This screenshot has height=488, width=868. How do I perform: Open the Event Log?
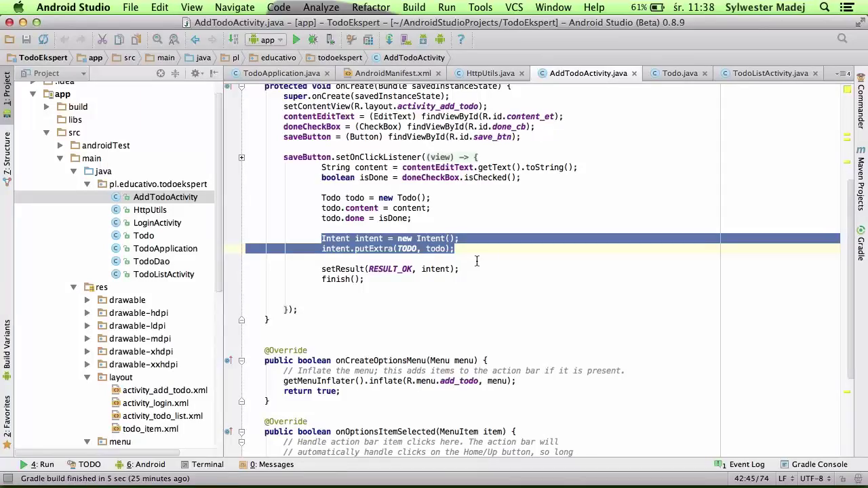tap(740, 464)
